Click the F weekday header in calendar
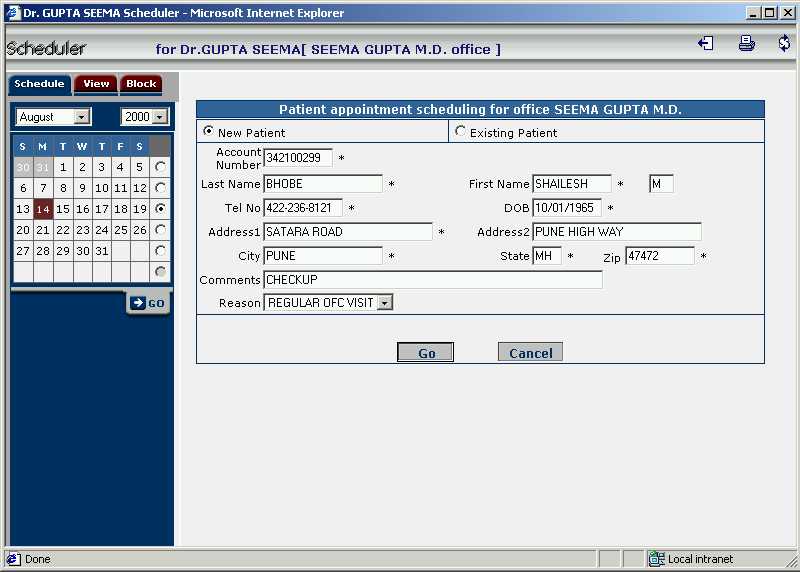Screen dimensions: 800x572 (x=120, y=146)
